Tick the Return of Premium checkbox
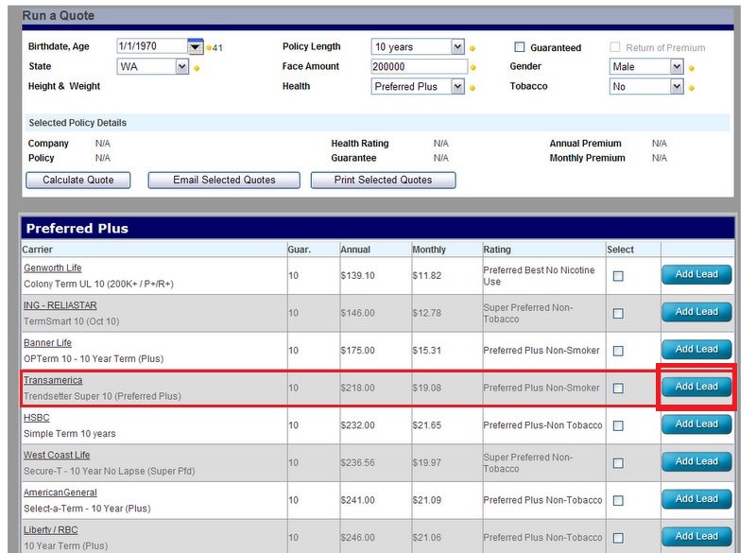The height and width of the screenshot is (553, 756). [x=615, y=46]
